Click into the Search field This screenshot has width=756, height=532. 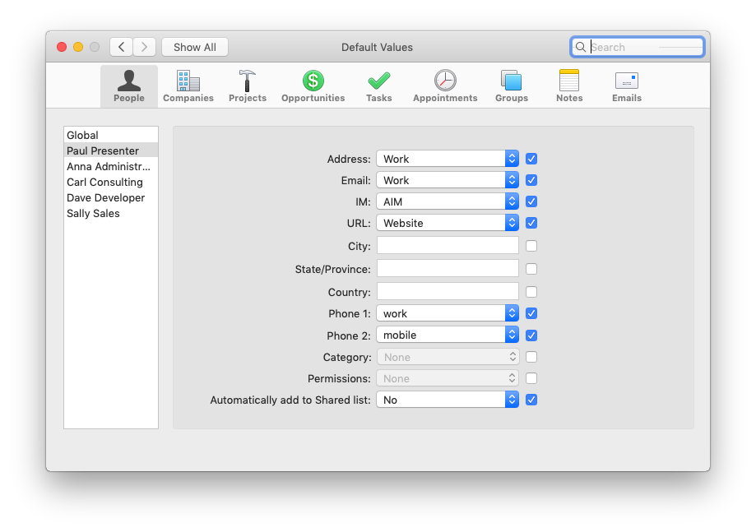tap(638, 47)
